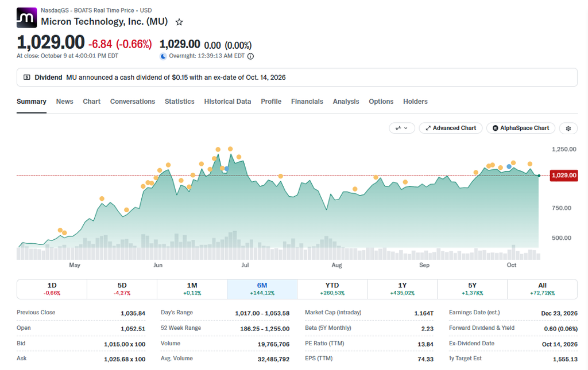Open chart settings gear icon
Screen dimensions: 588x370
pyautogui.click(x=568, y=128)
